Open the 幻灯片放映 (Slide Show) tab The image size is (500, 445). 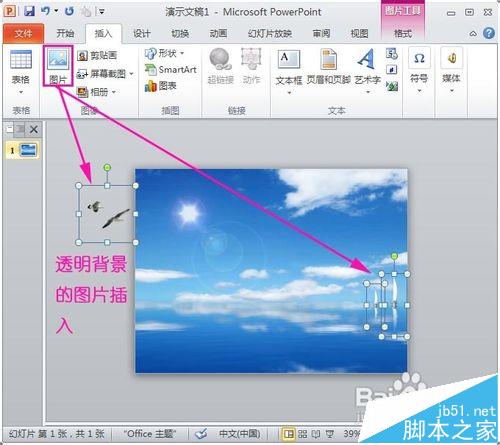point(270,33)
